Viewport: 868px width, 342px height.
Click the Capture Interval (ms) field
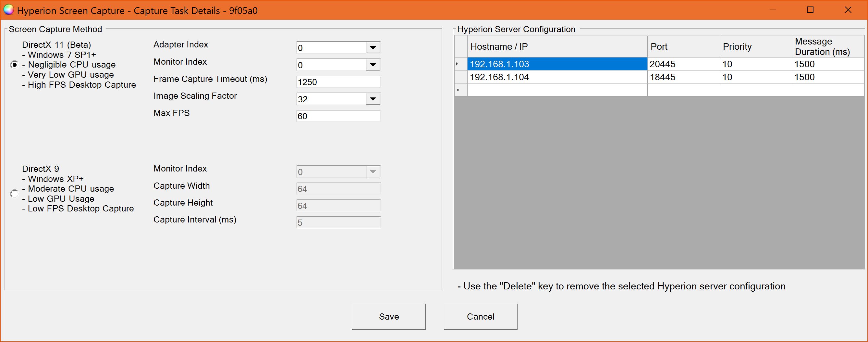[x=338, y=222]
